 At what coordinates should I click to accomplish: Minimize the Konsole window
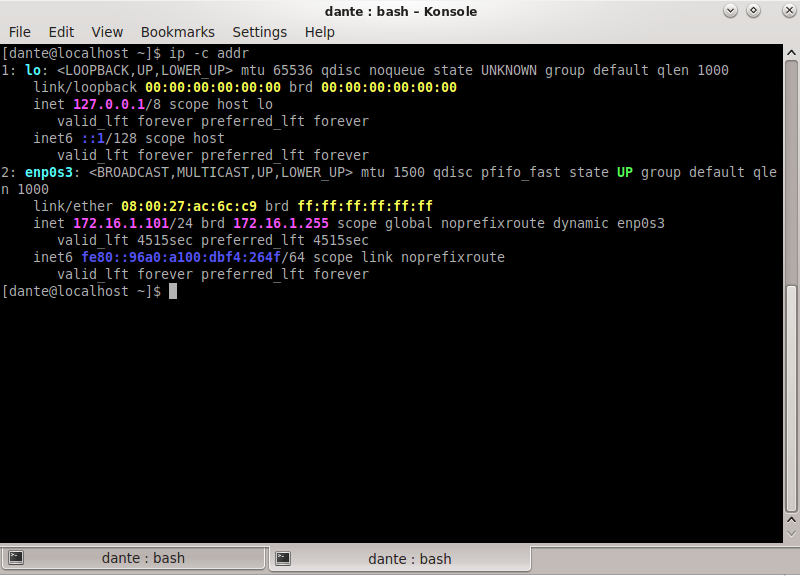731,11
